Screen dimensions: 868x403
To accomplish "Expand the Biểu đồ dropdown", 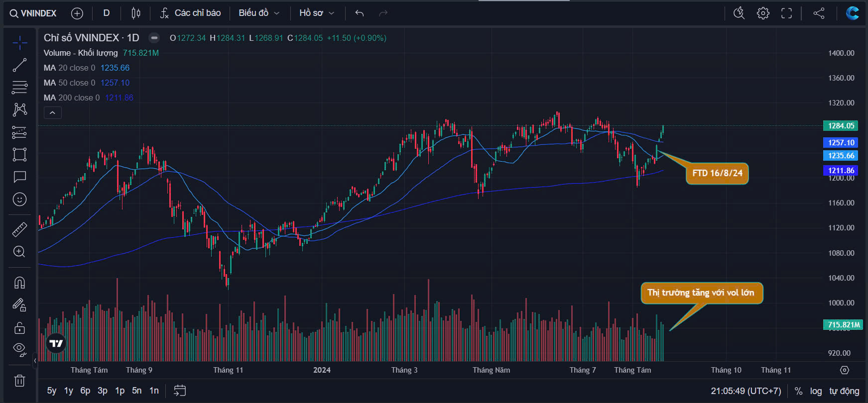I will pos(259,13).
